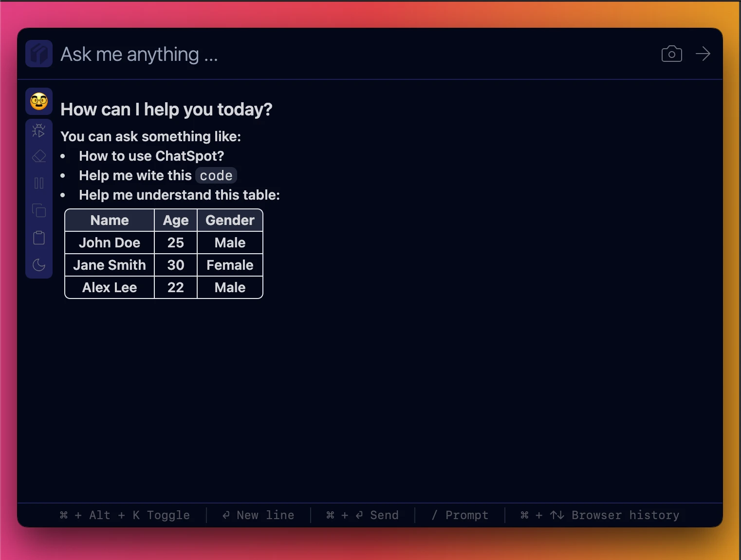Click the New line shortcut hint

pos(258,515)
